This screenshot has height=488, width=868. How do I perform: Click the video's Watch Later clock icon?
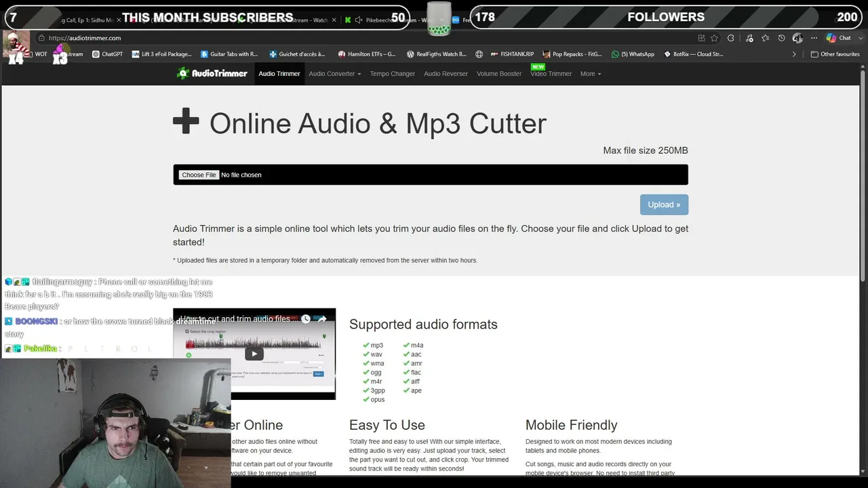pos(306,319)
